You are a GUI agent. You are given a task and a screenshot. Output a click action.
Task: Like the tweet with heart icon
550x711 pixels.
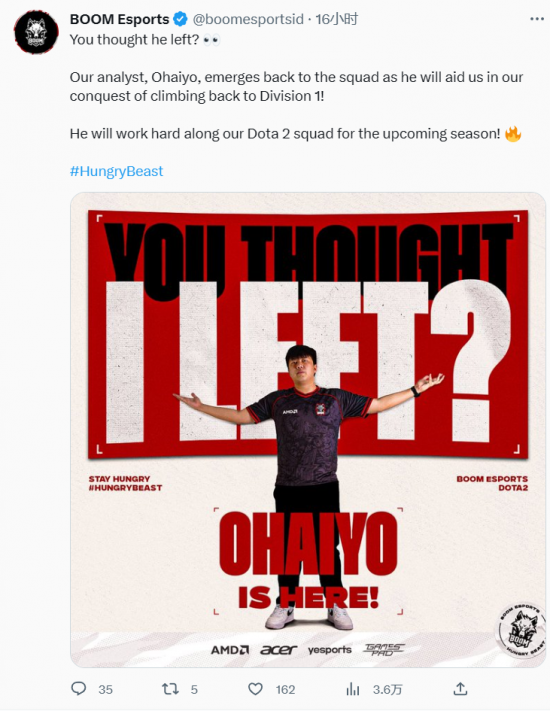(x=255, y=689)
